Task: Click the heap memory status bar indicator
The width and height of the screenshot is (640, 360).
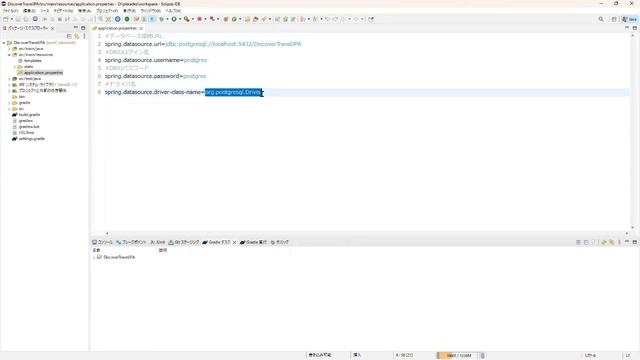Action: click(458, 356)
